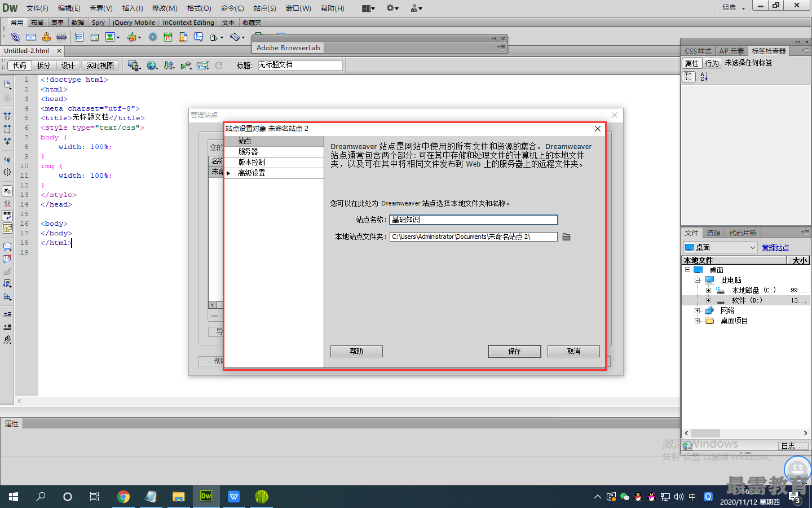The height and width of the screenshot is (508, 812).
Task: Open the 文件(F) menu
Action: [x=37, y=8]
